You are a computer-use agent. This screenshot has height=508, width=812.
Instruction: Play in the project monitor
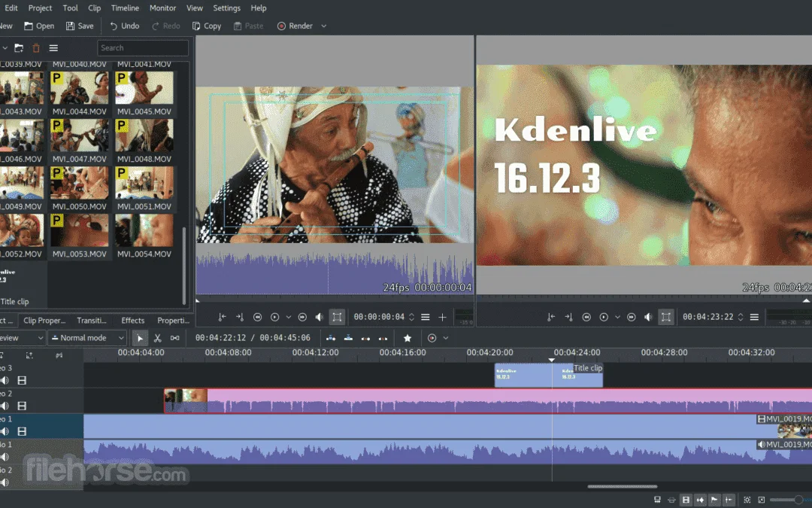(604, 317)
